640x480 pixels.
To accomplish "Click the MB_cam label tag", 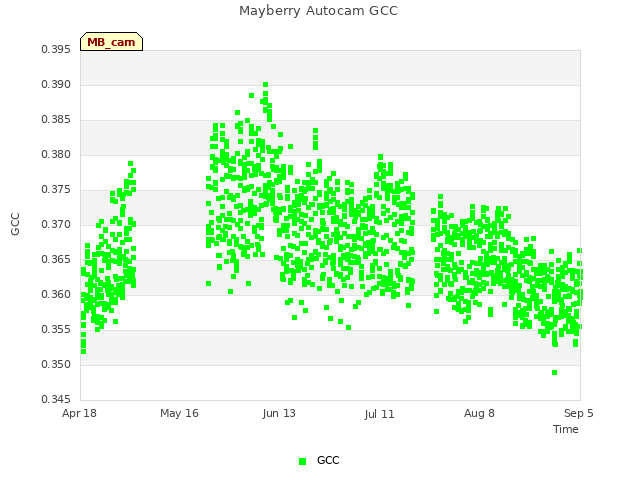I will (x=111, y=42).
